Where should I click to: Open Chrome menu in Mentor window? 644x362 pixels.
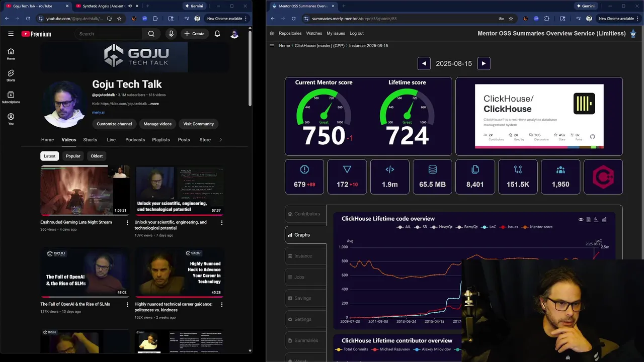pyautogui.click(x=637, y=19)
